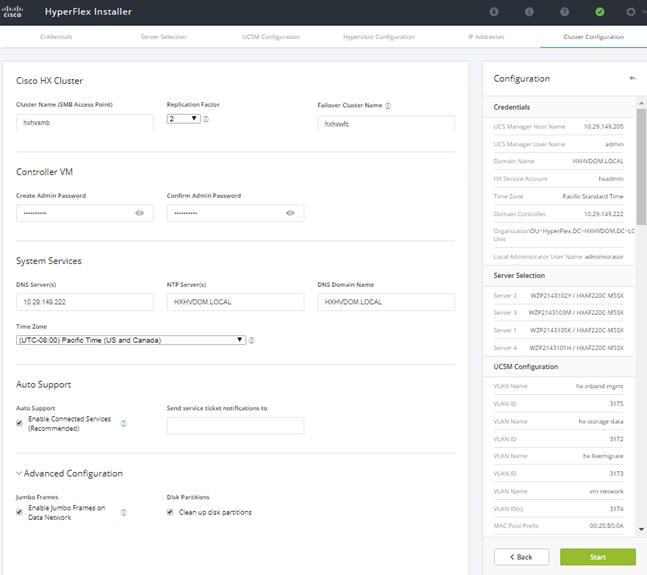Viewport: 647px width, 575px height.
Task: Click the hx-storage-data VLAN Name value
Action: tap(601, 422)
